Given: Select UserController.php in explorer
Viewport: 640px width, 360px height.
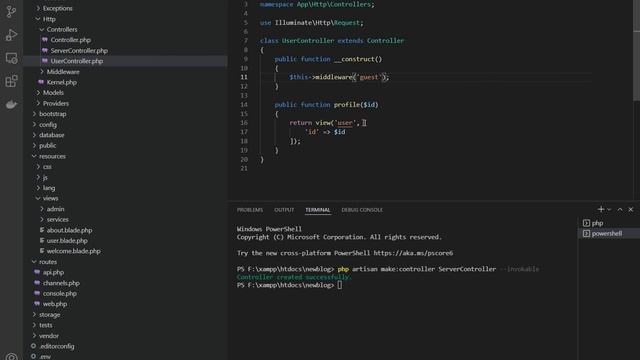Looking at the screenshot, I should point(77,61).
